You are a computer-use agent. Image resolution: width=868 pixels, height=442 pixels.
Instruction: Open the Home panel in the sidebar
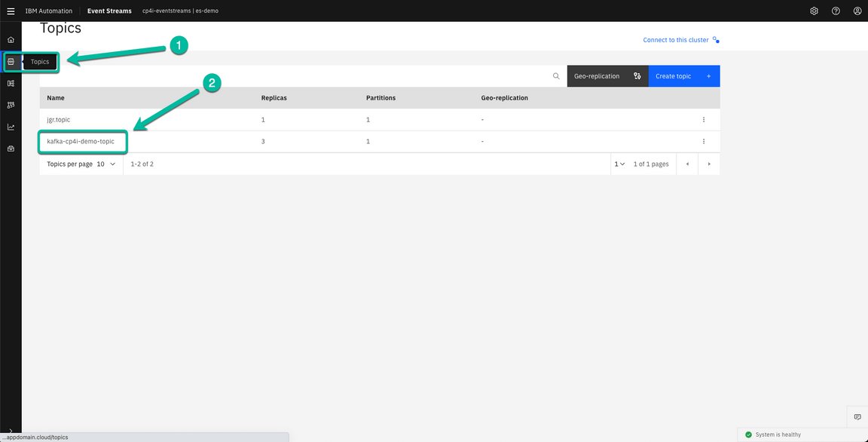point(10,39)
